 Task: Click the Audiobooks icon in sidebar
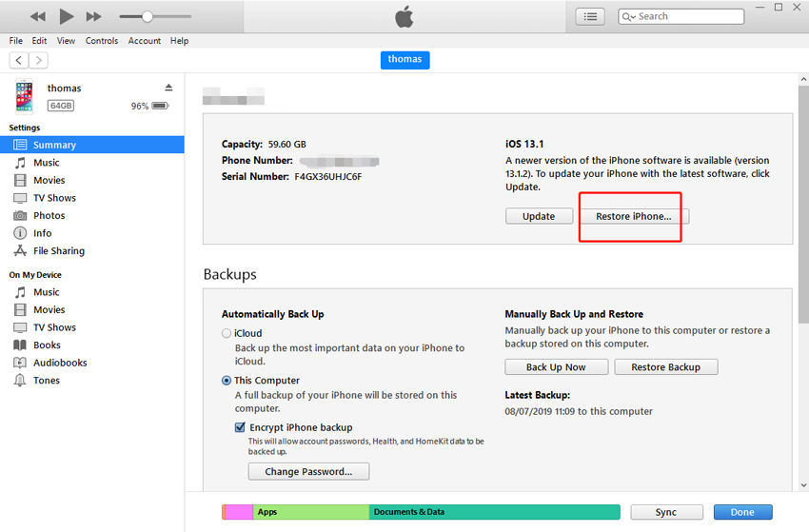(x=20, y=363)
